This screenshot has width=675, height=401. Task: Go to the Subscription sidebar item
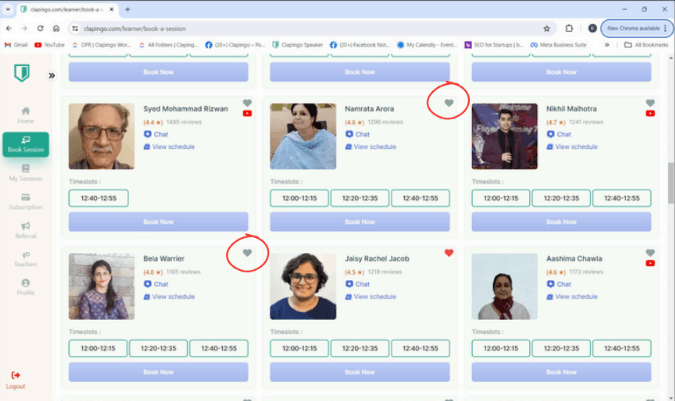click(x=25, y=201)
